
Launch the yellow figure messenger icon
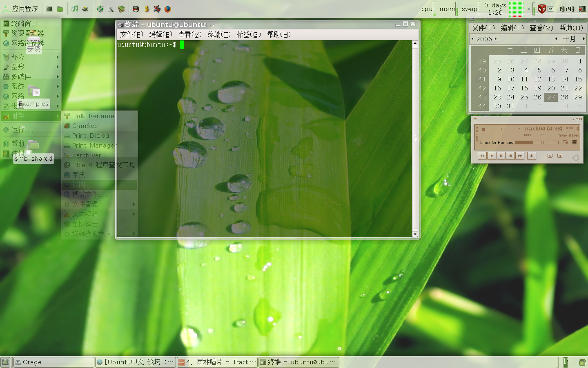tap(147, 9)
